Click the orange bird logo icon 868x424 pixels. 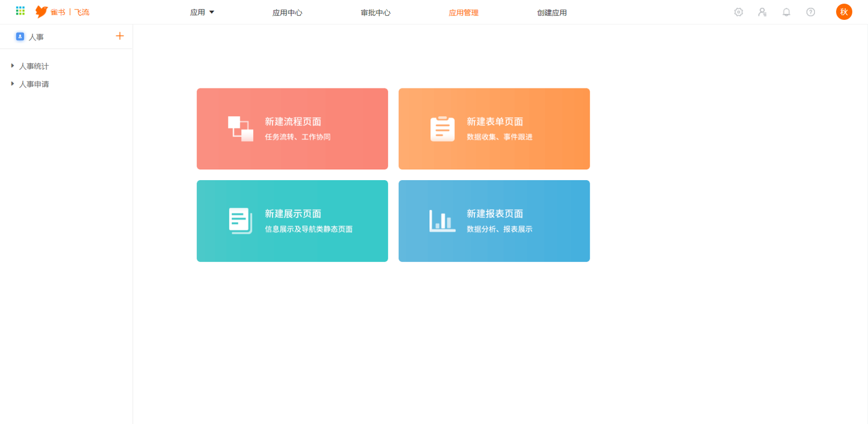point(42,12)
